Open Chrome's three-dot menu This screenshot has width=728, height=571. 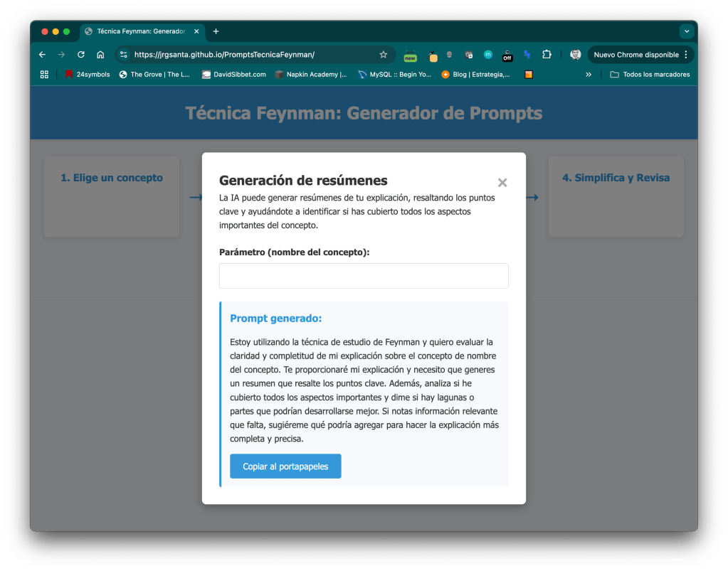[x=684, y=54]
